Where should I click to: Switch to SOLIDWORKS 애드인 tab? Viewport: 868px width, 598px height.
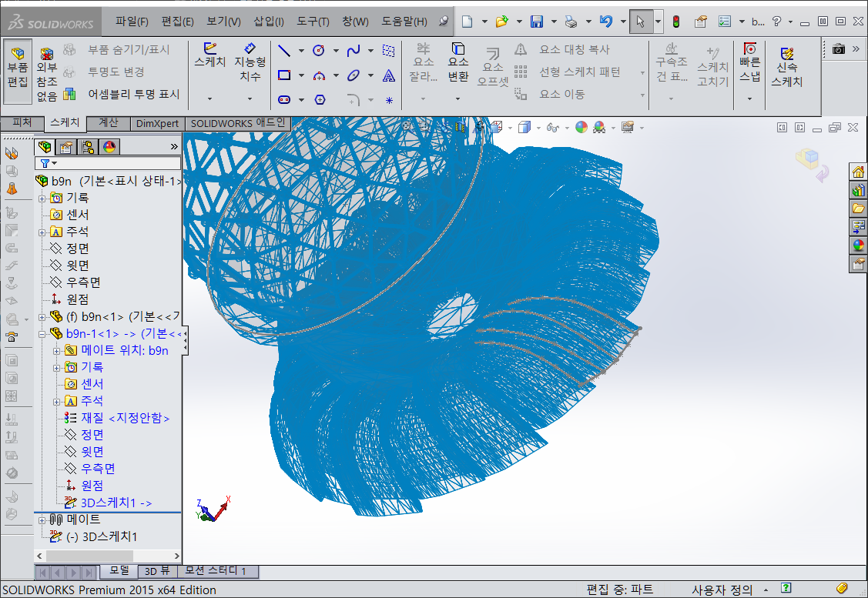coord(237,123)
